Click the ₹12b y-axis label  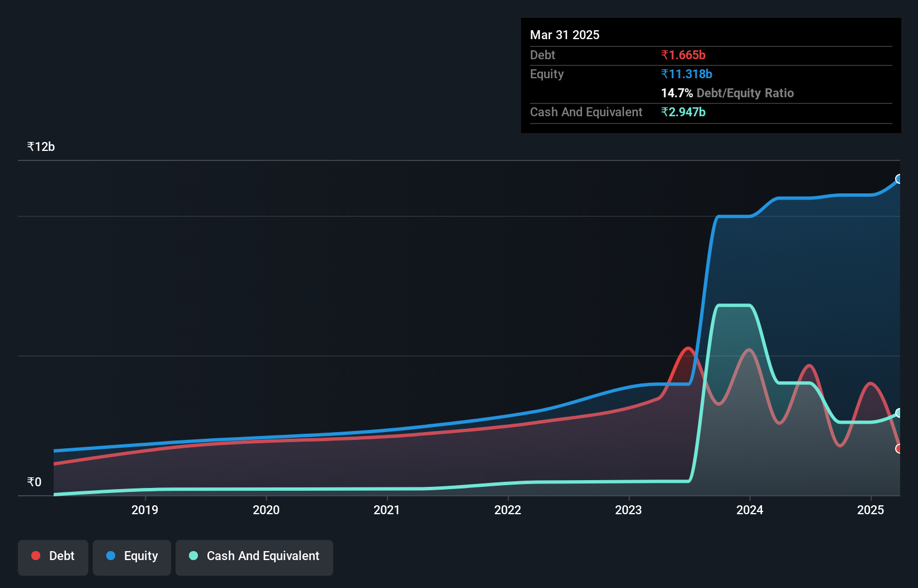pos(41,146)
